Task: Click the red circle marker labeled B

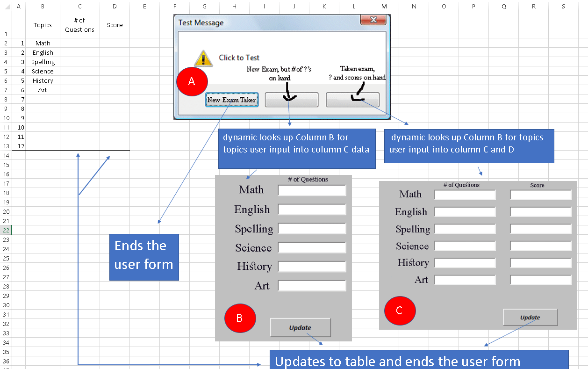Action: [240, 318]
